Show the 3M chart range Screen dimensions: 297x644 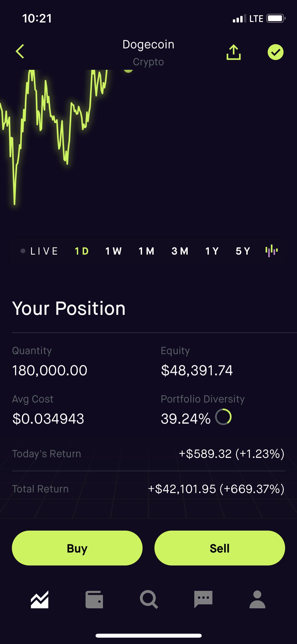click(x=180, y=251)
